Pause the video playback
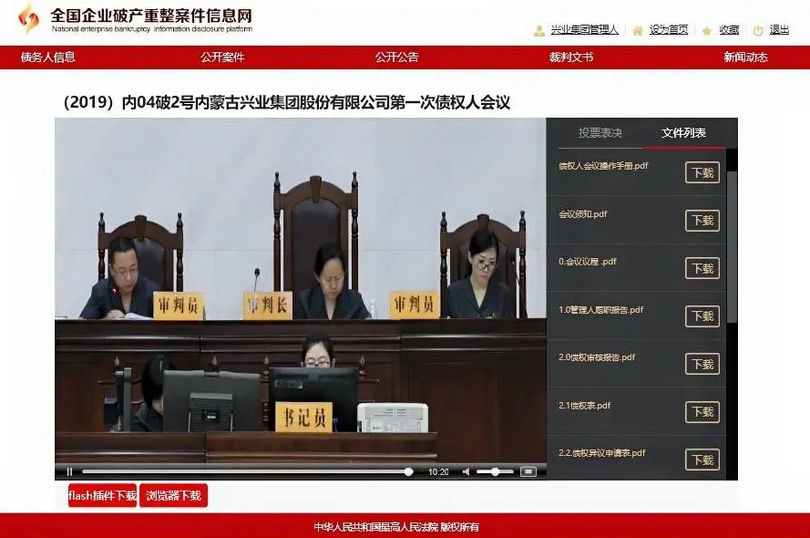The image size is (810, 538). [70, 471]
